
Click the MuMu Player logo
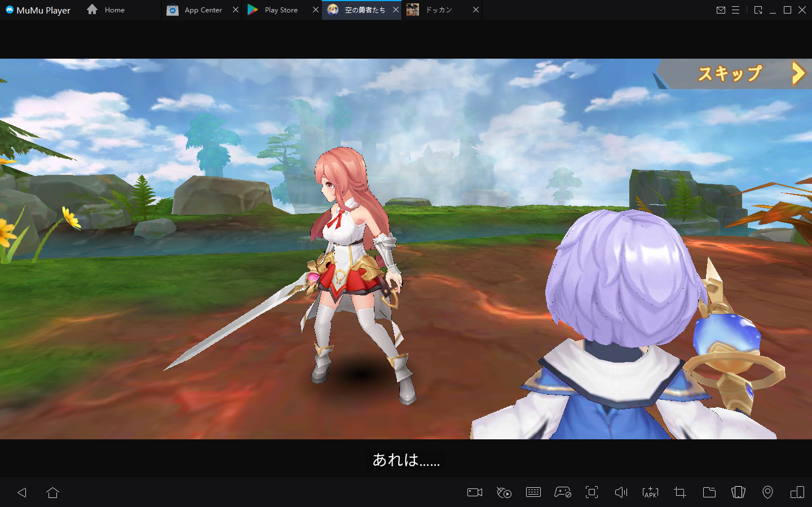(38, 10)
